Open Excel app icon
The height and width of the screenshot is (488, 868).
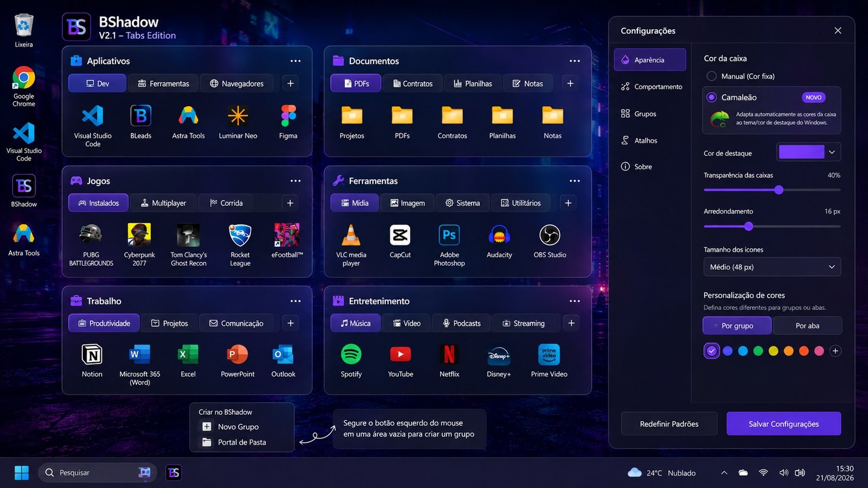pyautogui.click(x=188, y=355)
